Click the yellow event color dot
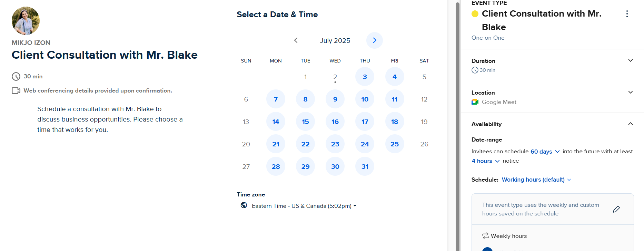Image resolution: width=644 pixels, height=251 pixels. (475, 14)
